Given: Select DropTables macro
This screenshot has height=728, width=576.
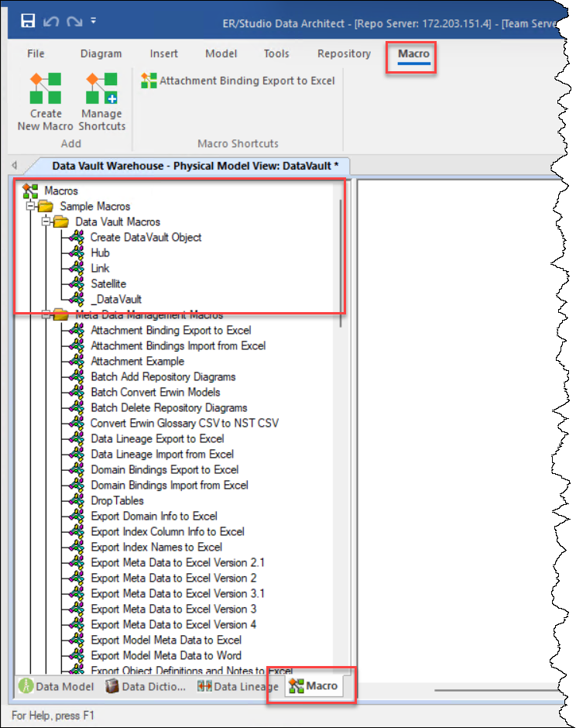Looking at the screenshot, I should (x=117, y=500).
